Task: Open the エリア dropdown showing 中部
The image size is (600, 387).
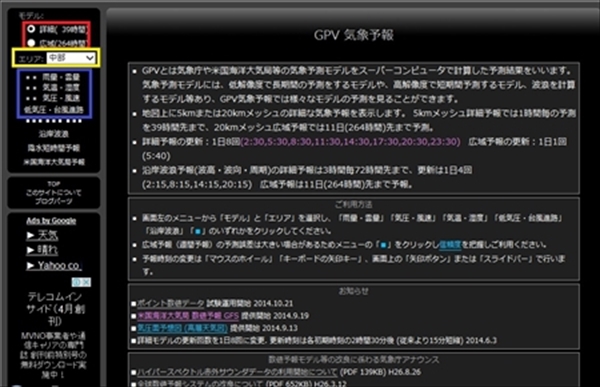Action: tap(71, 58)
